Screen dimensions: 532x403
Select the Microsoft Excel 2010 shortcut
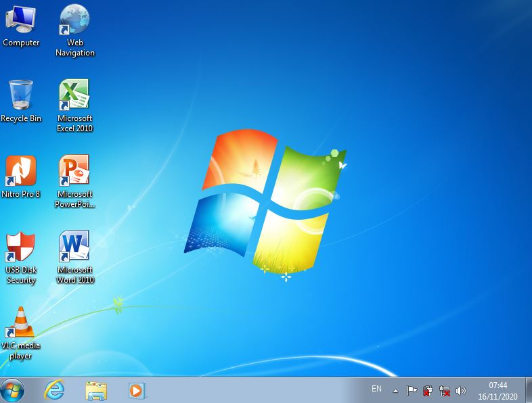[x=74, y=105]
